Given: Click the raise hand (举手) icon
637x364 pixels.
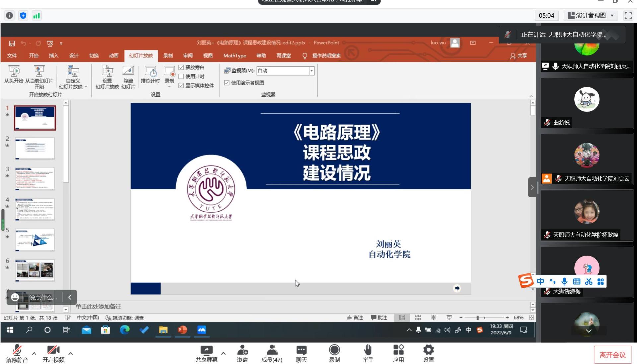Looking at the screenshot, I should (x=368, y=350).
